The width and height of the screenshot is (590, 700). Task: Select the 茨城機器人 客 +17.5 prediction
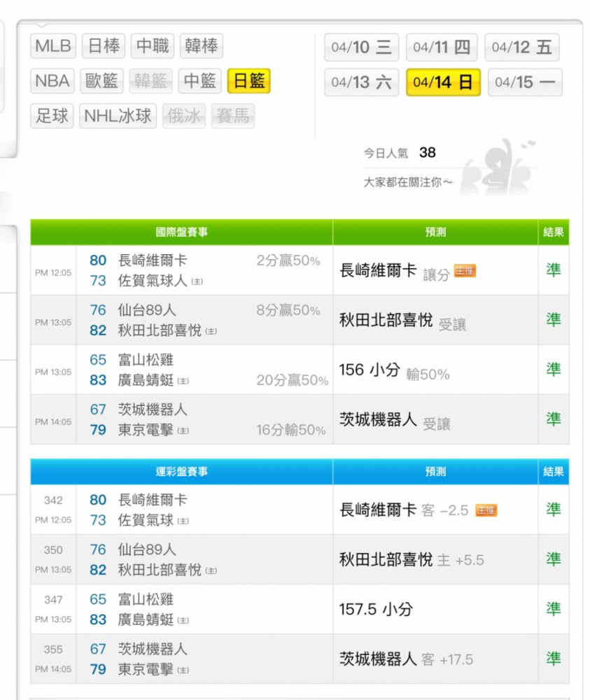(406, 659)
